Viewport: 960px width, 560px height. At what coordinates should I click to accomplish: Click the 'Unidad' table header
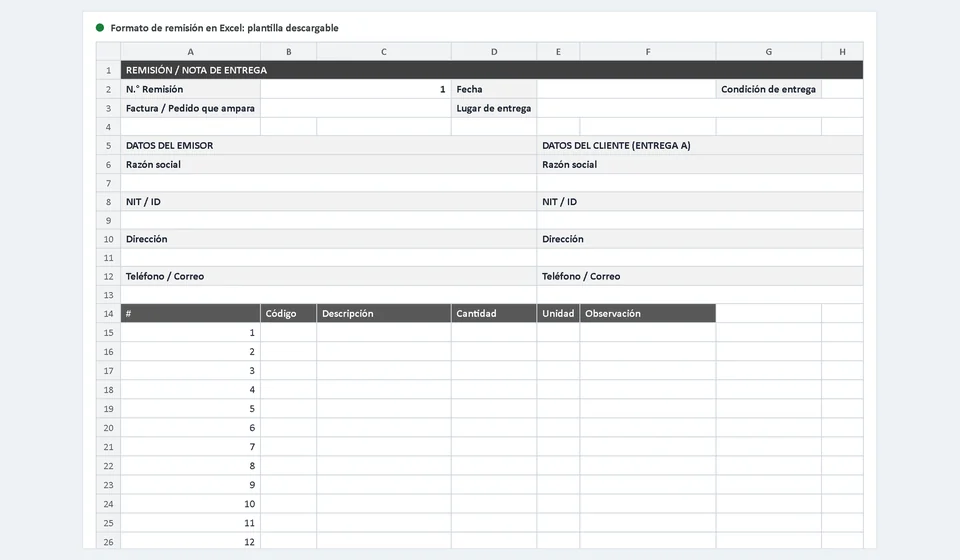(x=558, y=313)
